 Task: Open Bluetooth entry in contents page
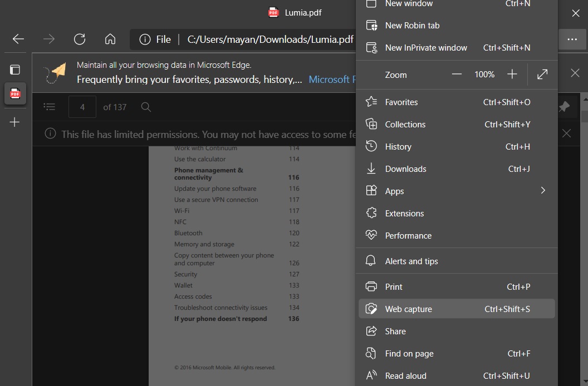[188, 233]
